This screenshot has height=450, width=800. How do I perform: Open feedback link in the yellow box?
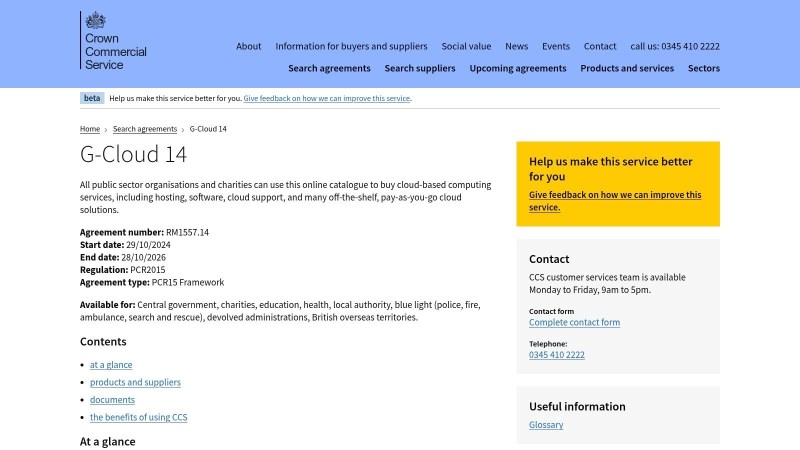click(615, 201)
